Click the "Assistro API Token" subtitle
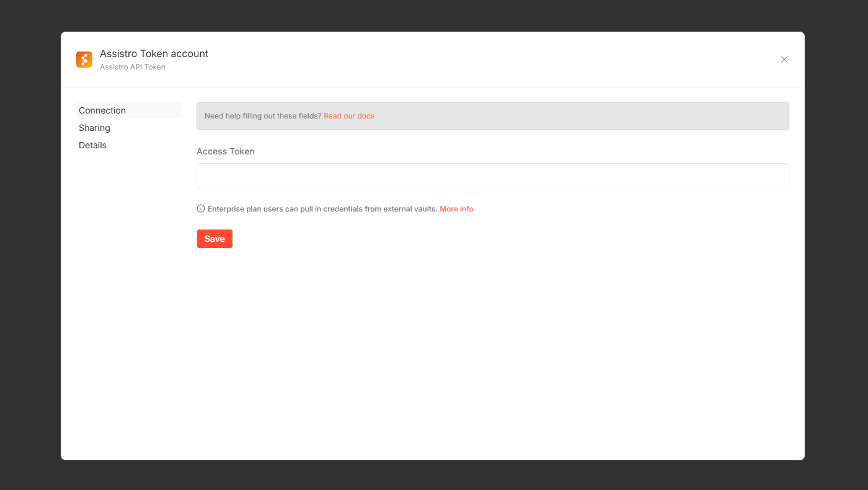The width and height of the screenshot is (868, 490). (133, 67)
